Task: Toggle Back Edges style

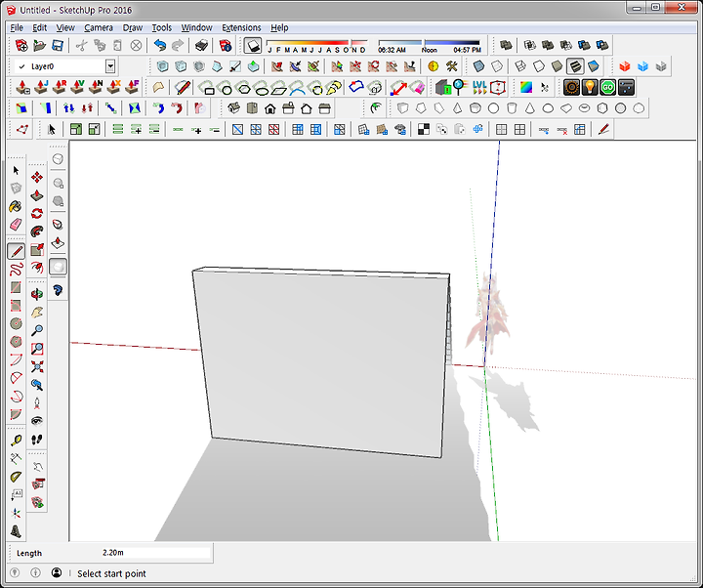Action: (x=497, y=66)
